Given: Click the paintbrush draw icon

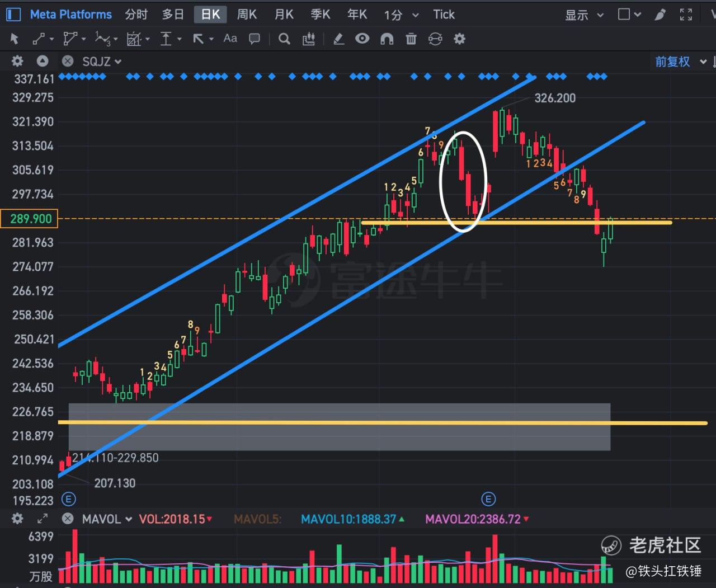Looking at the screenshot, I should (661, 15).
